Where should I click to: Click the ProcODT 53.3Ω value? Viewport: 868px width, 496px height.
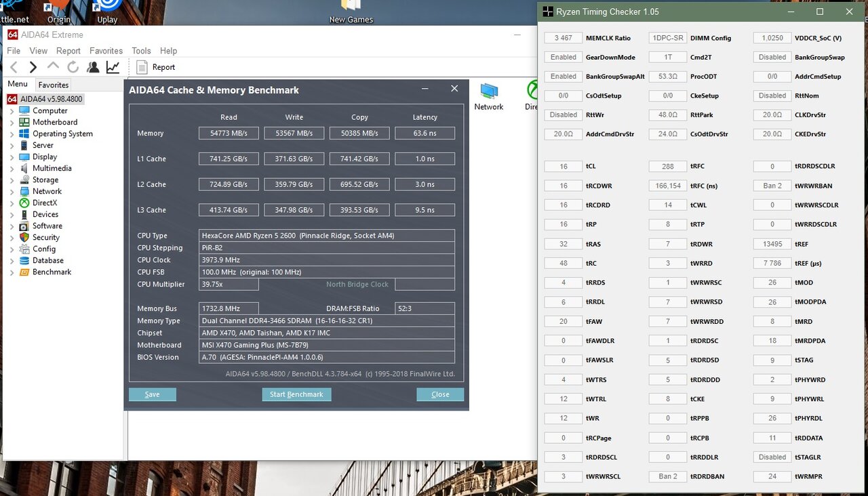click(x=668, y=77)
